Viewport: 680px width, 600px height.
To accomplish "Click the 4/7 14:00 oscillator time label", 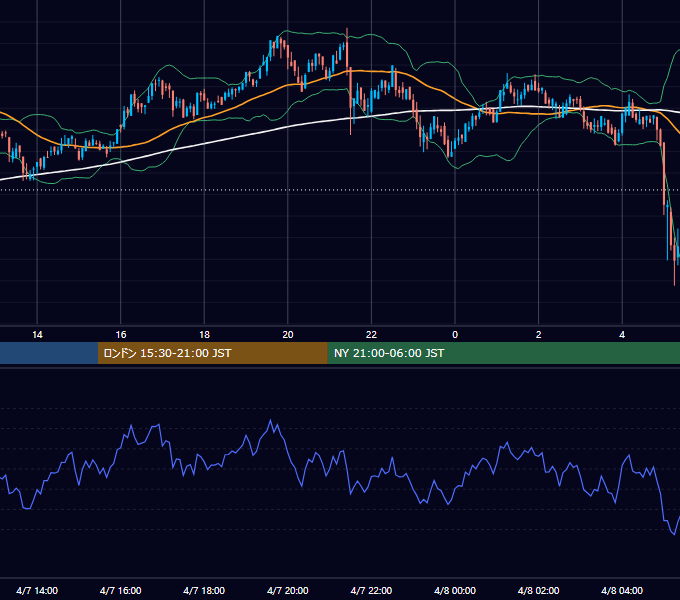I will tap(37, 590).
